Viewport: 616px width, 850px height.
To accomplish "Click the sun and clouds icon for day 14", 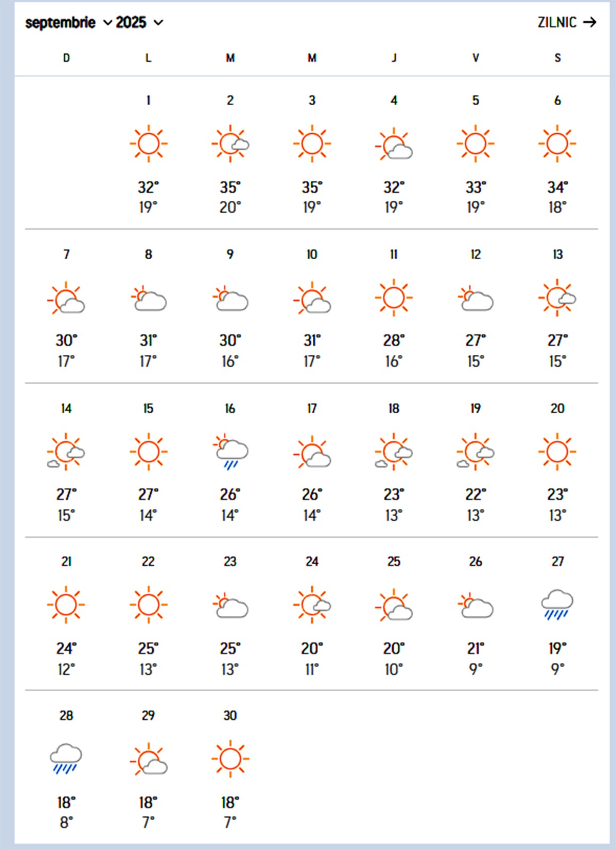I will 66,452.
